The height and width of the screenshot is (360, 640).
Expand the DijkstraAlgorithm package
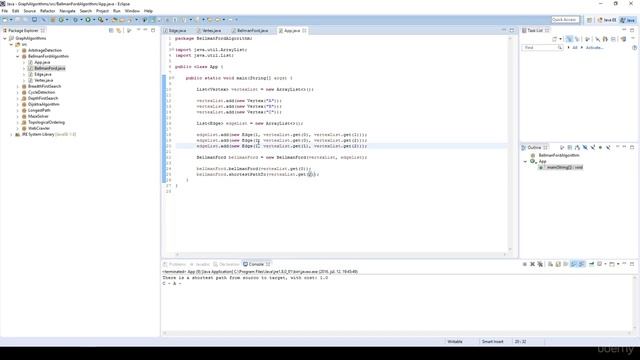coord(18,104)
